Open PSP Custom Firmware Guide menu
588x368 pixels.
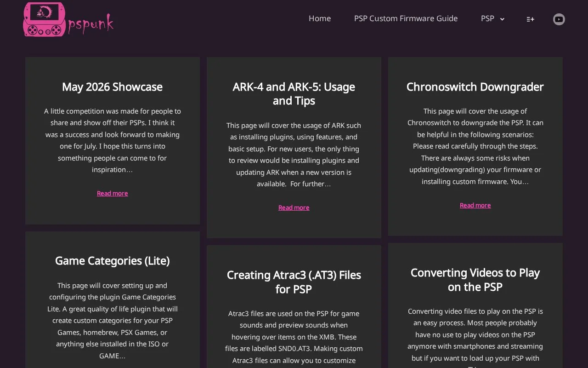pyautogui.click(x=406, y=18)
